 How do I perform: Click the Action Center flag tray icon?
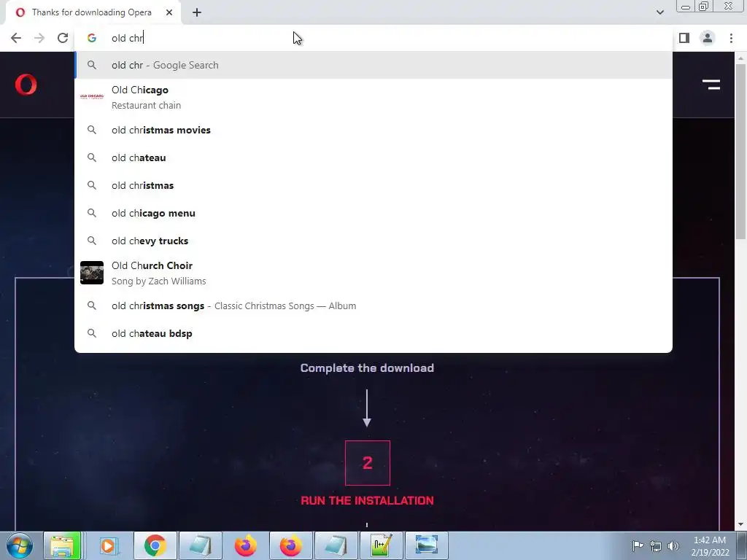[x=637, y=545]
